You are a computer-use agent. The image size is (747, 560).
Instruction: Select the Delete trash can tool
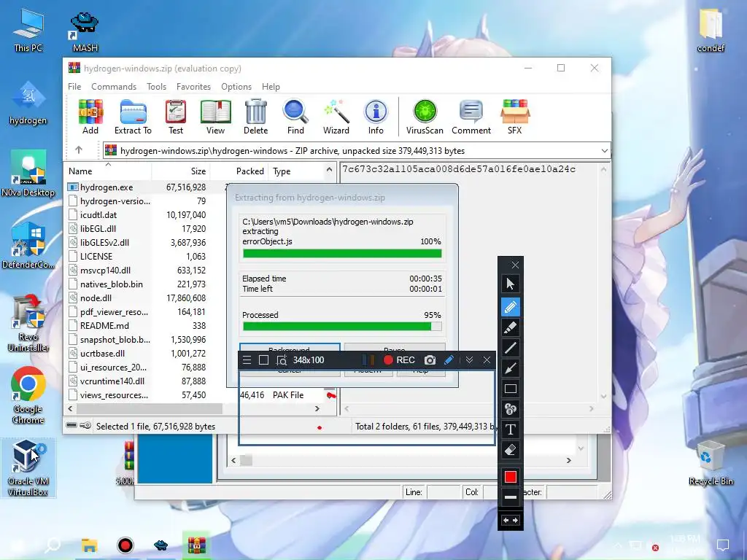[x=256, y=117]
